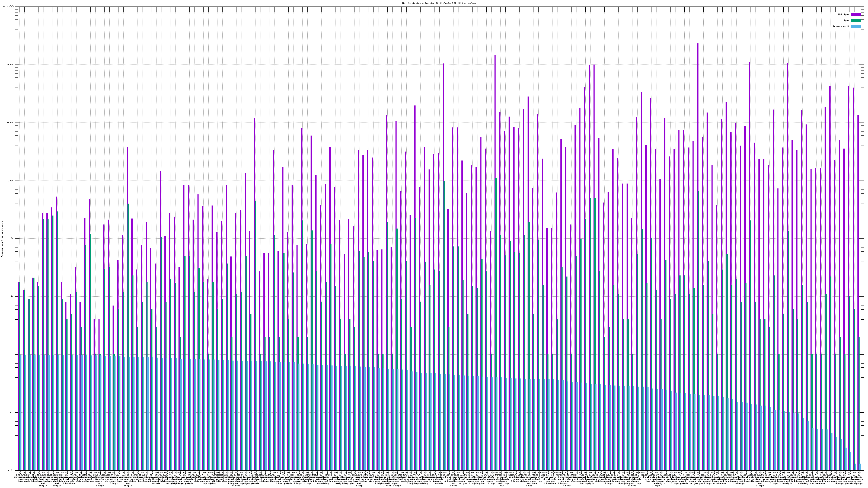Click the 0.1 y-axis tick label
868x488 pixels.
[11, 413]
